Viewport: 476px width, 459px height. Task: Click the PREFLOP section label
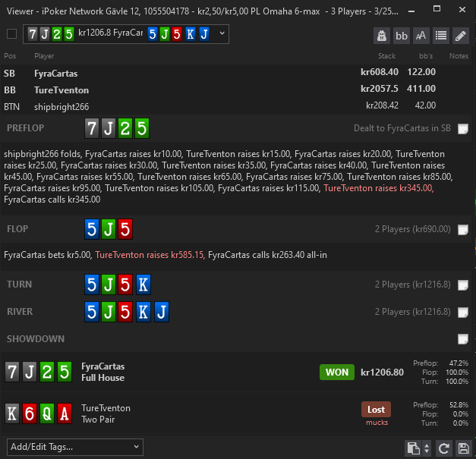(26, 128)
